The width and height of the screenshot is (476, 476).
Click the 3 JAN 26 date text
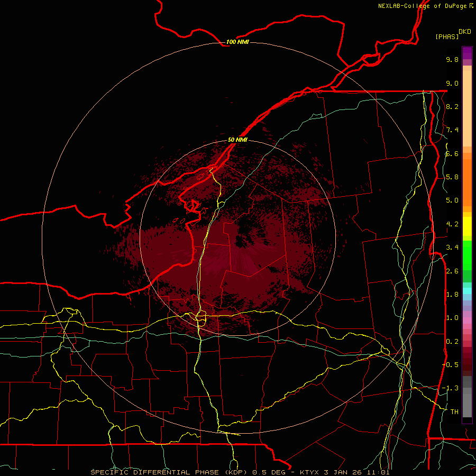click(343, 472)
